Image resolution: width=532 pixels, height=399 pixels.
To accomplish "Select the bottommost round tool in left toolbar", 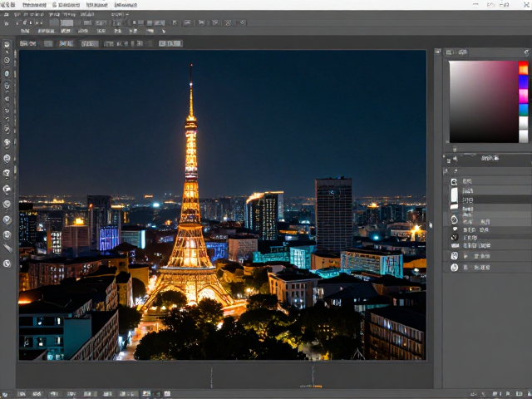I will 7,264.
